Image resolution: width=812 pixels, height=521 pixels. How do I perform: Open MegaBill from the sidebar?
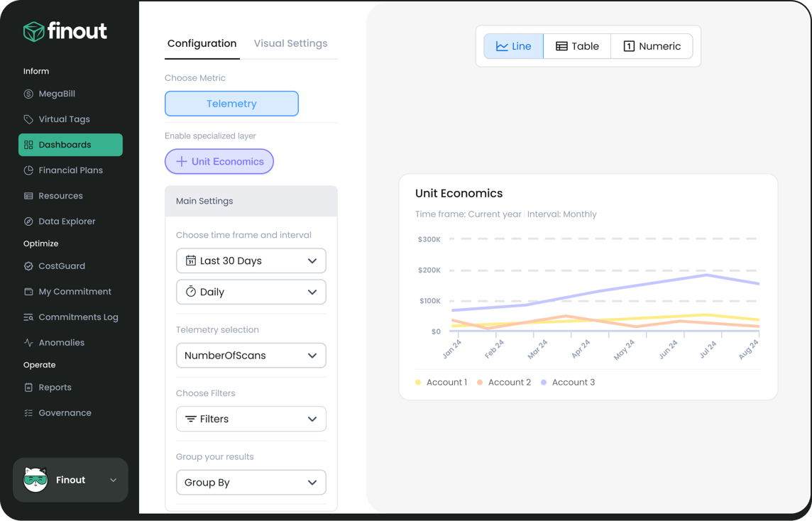tap(70, 94)
